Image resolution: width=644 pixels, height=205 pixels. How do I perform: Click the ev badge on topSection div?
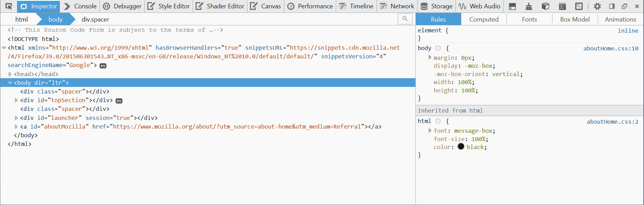coord(119,101)
